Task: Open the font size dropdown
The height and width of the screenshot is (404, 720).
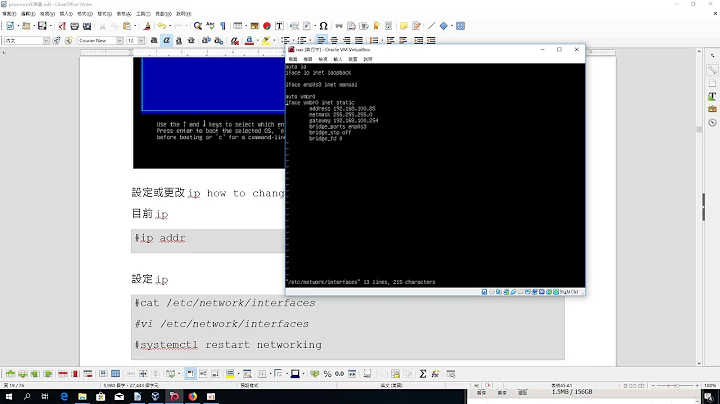Action: (141, 40)
